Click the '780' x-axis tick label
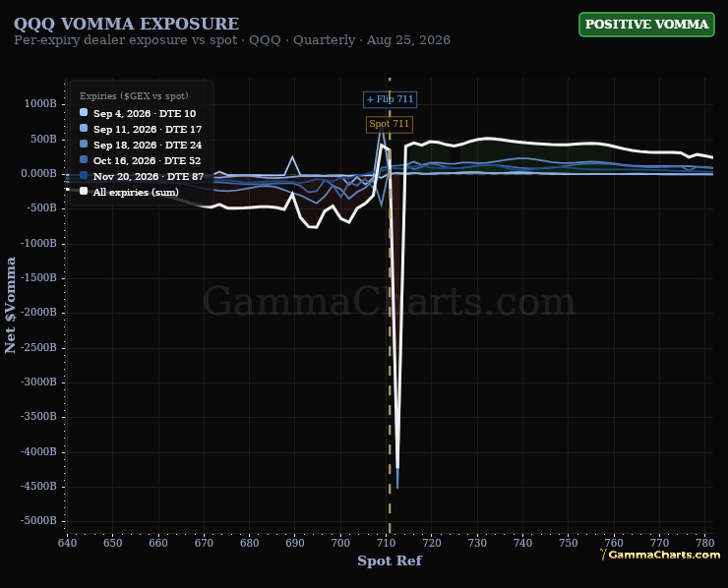This screenshot has width=728, height=588. pyautogui.click(x=704, y=543)
